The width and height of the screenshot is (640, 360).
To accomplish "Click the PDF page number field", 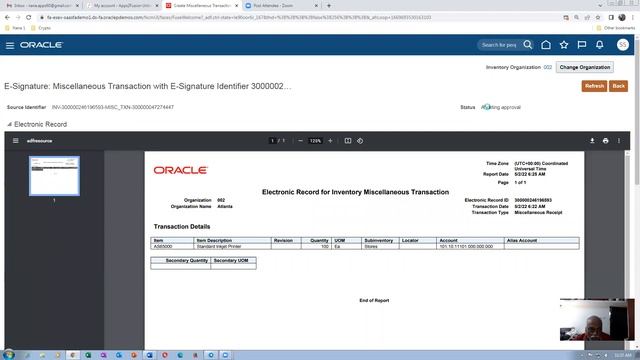I will click(x=272, y=141).
